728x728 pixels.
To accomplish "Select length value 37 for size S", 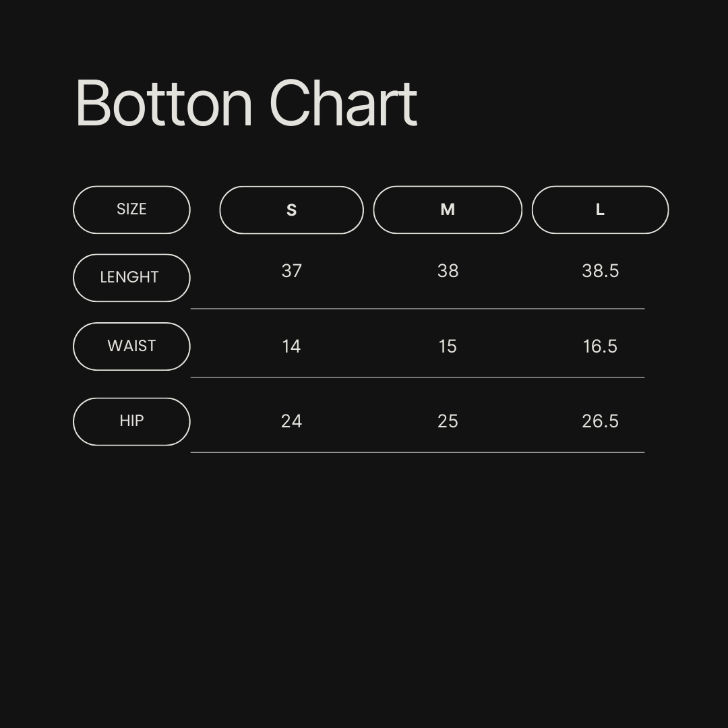I will pyautogui.click(x=291, y=271).
